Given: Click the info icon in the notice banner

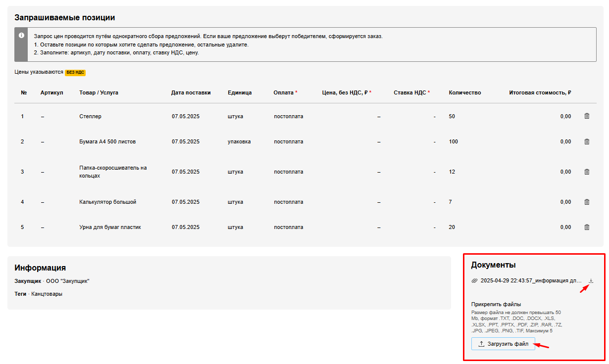Looking at the screenshot, I should click(x=21, y=36).
